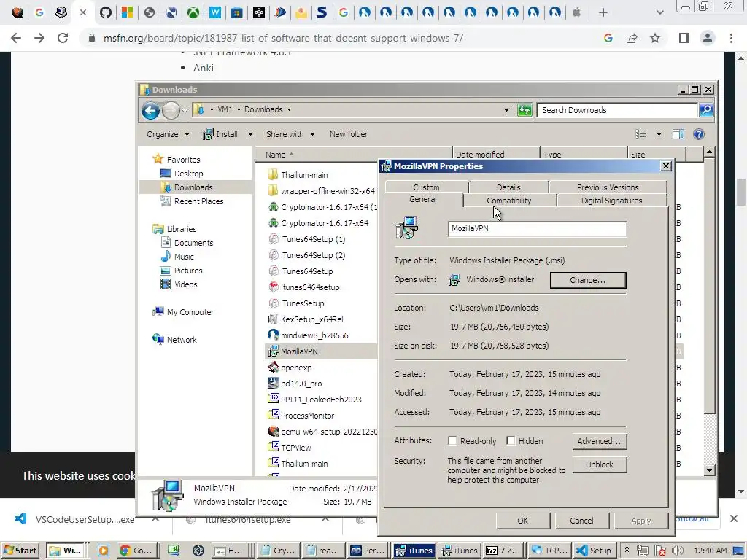Screen dimensions: 747x560
Task: Bookmark this page with star icon
Action: click(655, 38)
